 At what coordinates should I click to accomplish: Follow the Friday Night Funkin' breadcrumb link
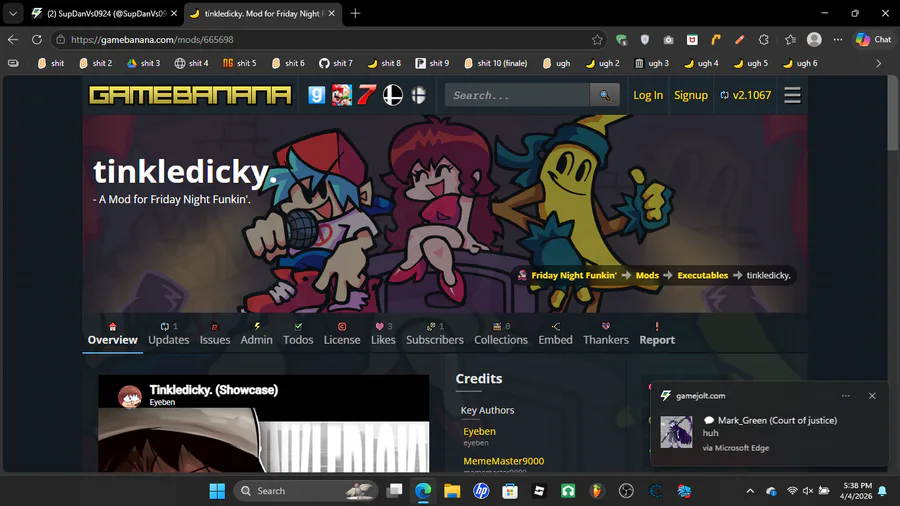point(573,275)
